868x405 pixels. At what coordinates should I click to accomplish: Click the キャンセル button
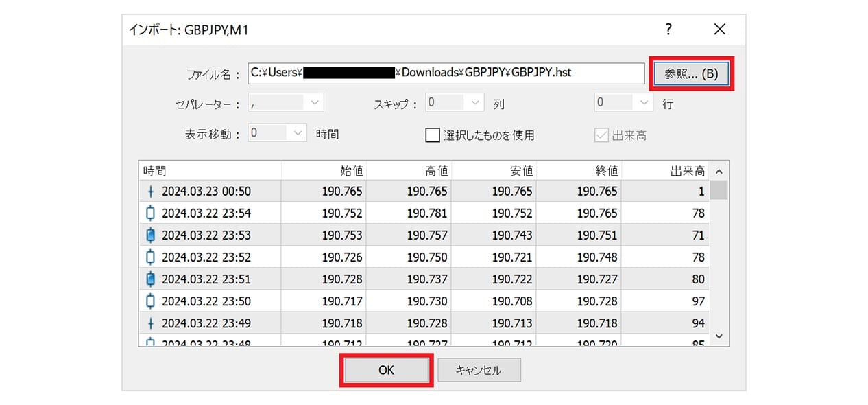coord(479,370)
